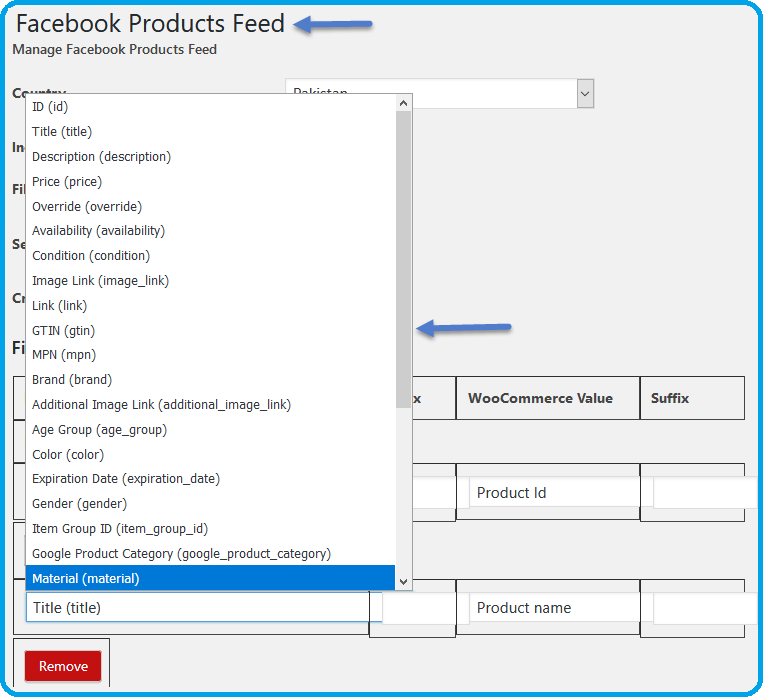763x697 pixels.
Task: Select the highlighted Material (material) option
Action: click(x=210, y=578)
